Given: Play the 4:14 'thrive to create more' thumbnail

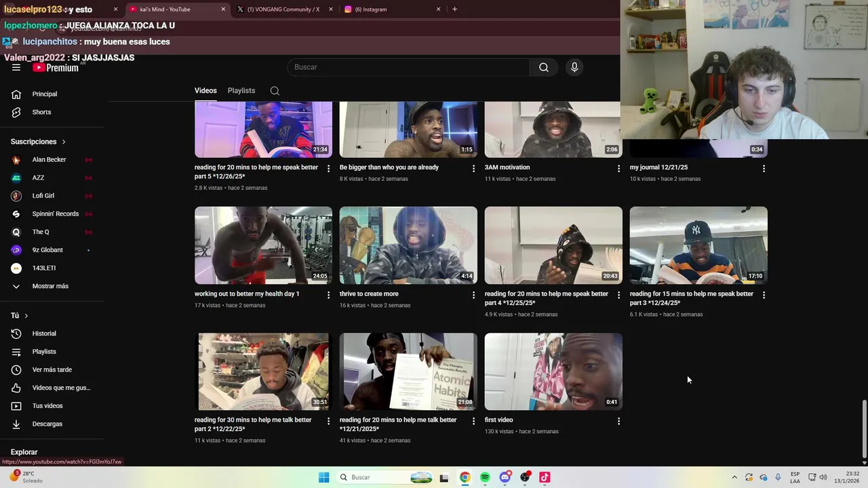Looking at the screenshot, I should click(x=408, y=245).
